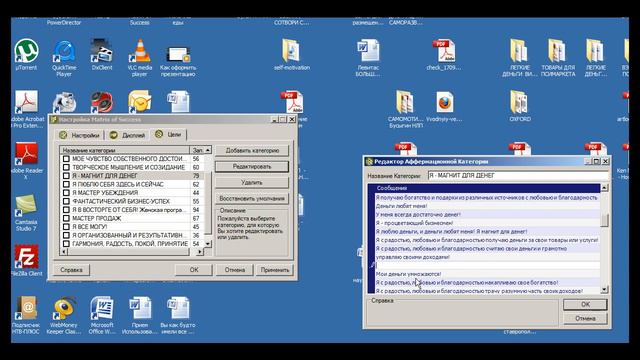Click Отмена in category editor window
The height and width of the screenshot is (360, 640).
point(585,318)
